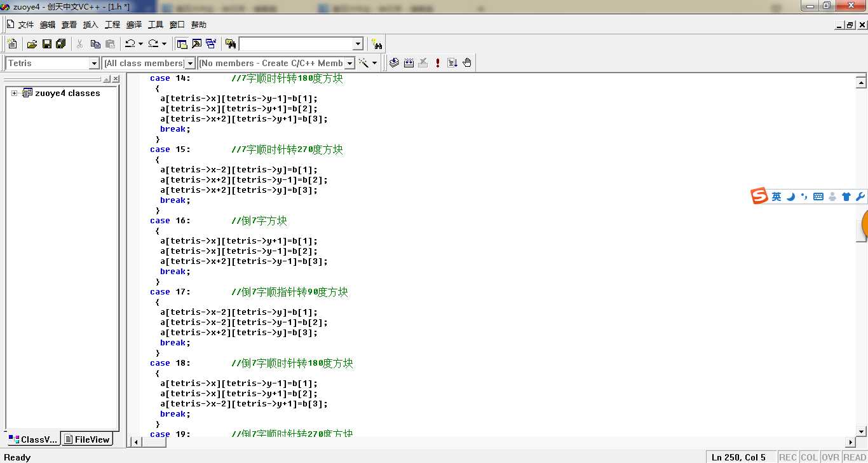The image size is (868, 463).
Task: Open the No members Create C/C++ dropdown
Action: (x=349, y=64)
